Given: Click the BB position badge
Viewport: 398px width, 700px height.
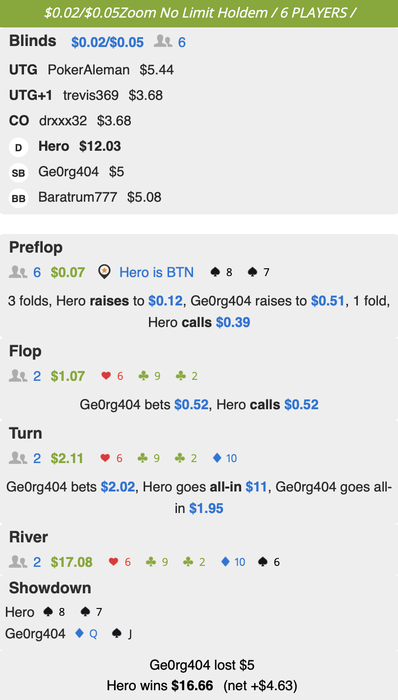Looking at the screenshot, I should click(x=18, y=199).
